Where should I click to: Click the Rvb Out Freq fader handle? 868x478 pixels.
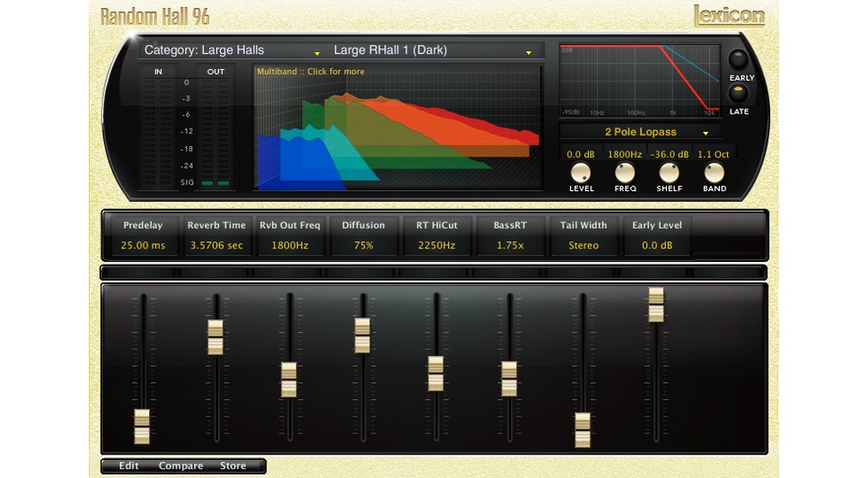(x=289, y=379)
